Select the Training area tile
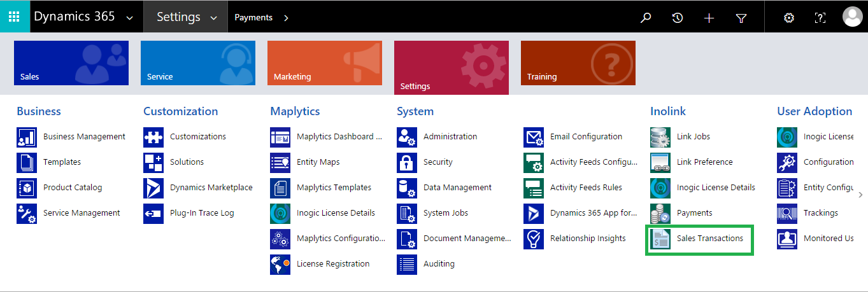This screenshot has width=868, height=292. 578,63
